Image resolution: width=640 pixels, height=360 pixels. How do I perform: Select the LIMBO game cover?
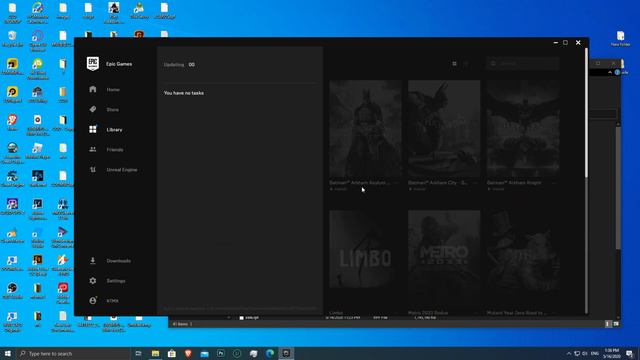[x=365, y=259]
